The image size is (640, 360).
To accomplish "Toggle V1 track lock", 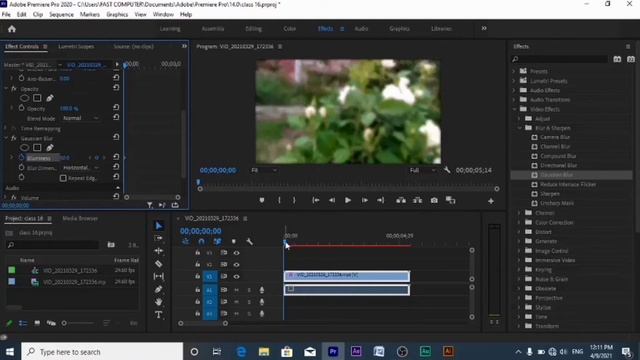I will 198,276.
